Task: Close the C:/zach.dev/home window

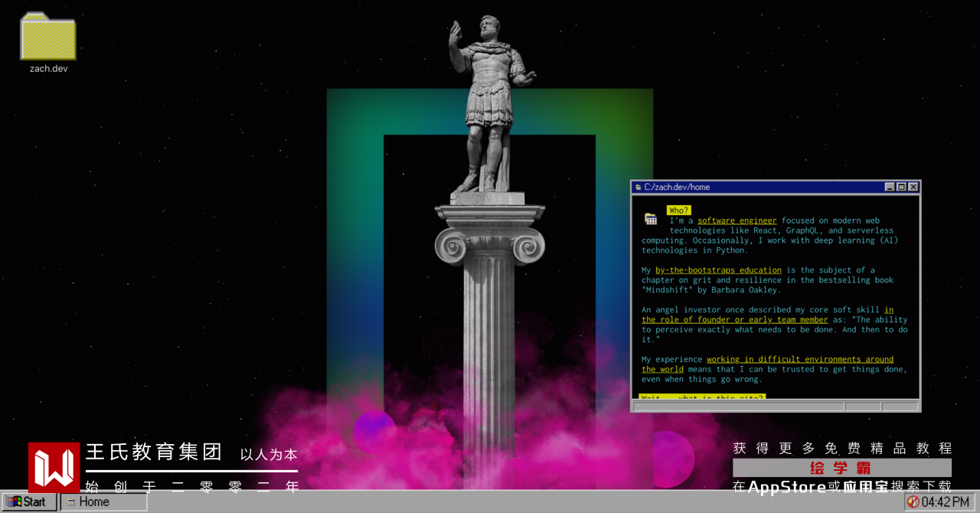Action: coord(913,187)
